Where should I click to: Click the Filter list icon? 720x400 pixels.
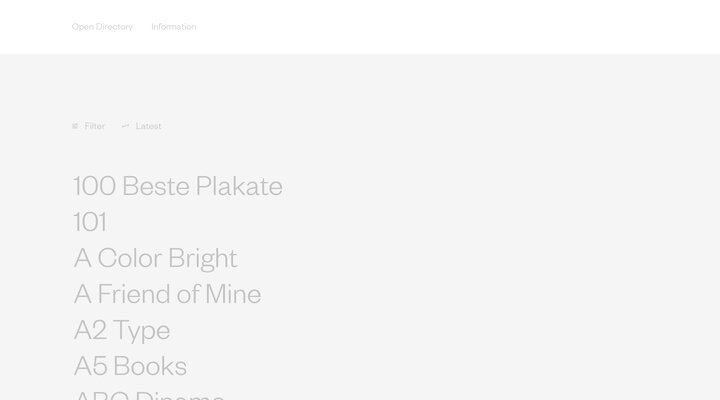tap(75, 126)
